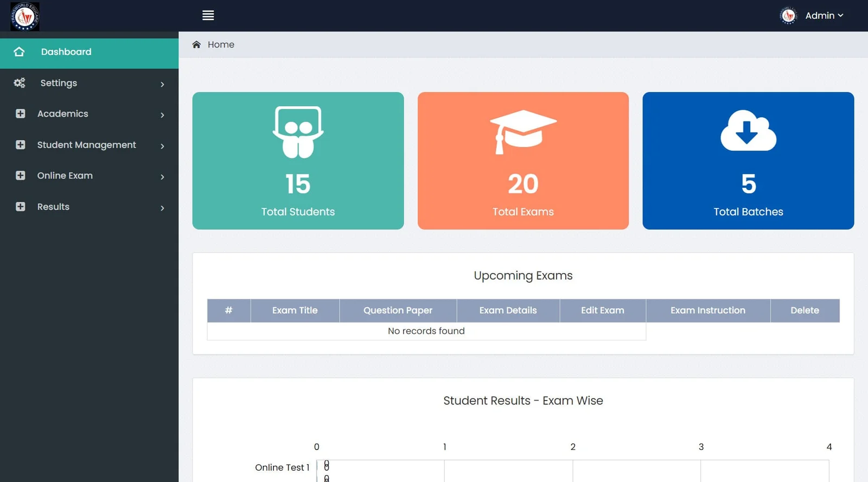Click the plus icon beside Results
This screenshot has height=482, width=868.
tap(21, 207)
